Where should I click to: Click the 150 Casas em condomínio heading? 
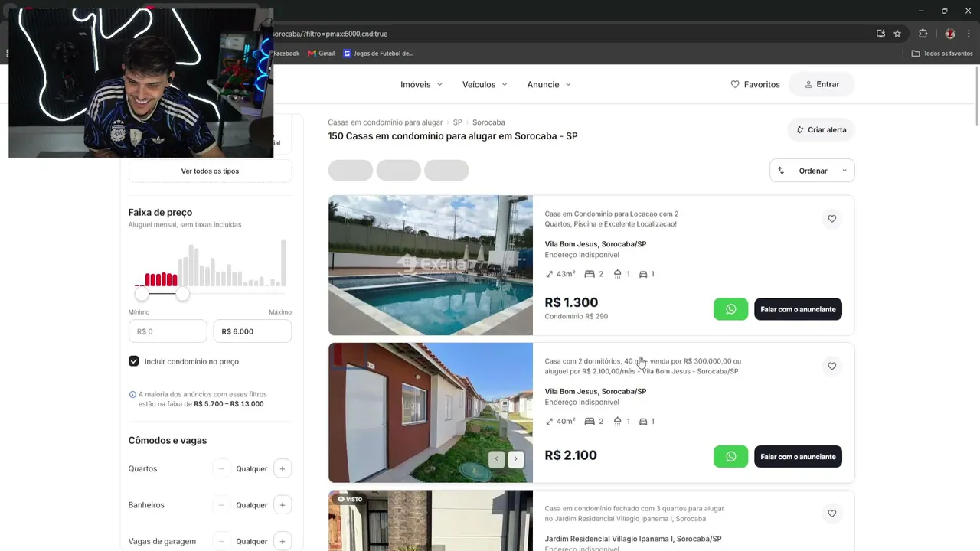[x=452, y=136]
